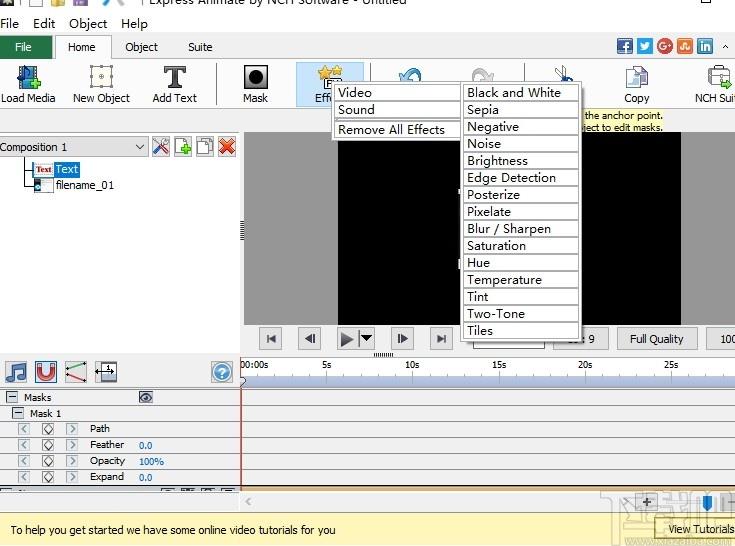
Task: Step forward one frame
Action: [x=402, y=338]
